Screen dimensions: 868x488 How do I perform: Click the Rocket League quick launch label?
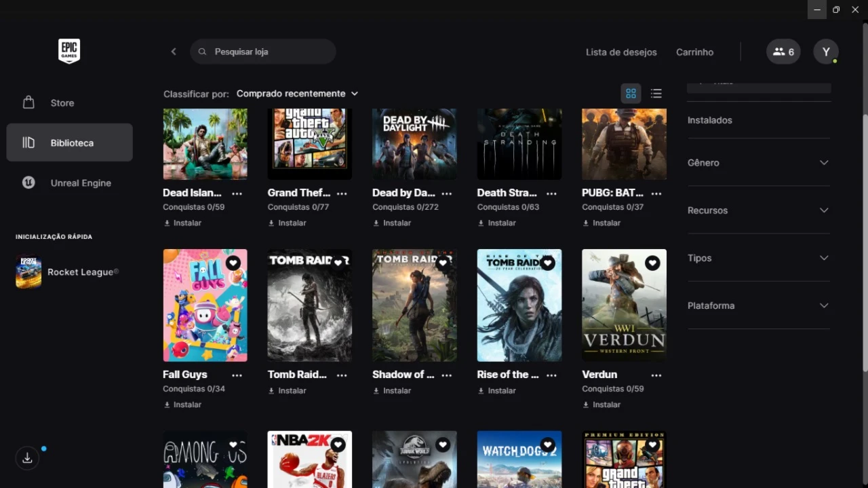(x=83, y=272)
